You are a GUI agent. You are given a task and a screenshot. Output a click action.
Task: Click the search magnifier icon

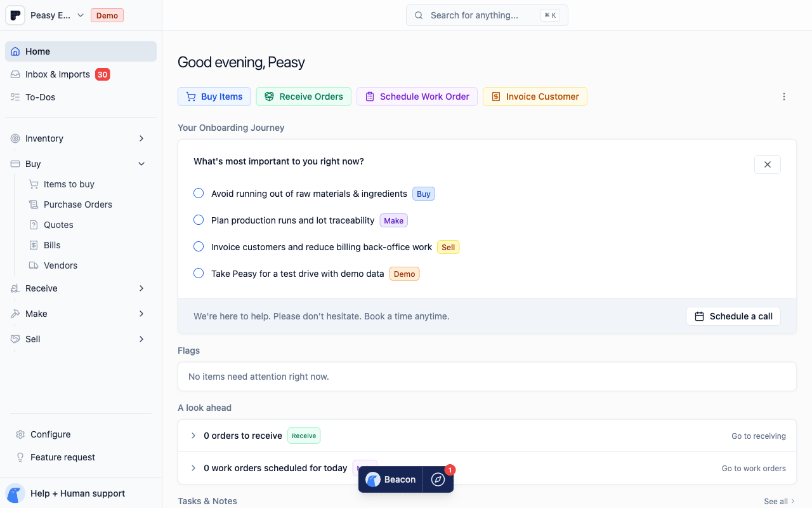pos(419,15)
